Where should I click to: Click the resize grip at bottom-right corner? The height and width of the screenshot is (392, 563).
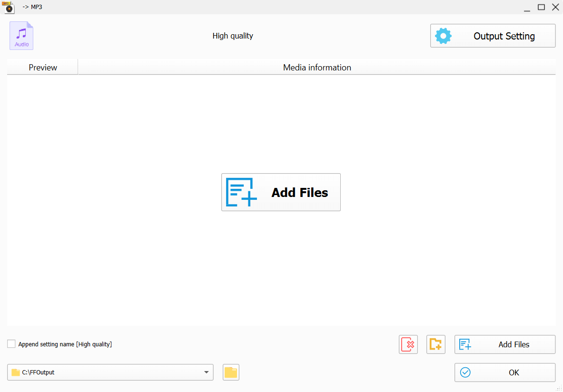click(560, 389)
